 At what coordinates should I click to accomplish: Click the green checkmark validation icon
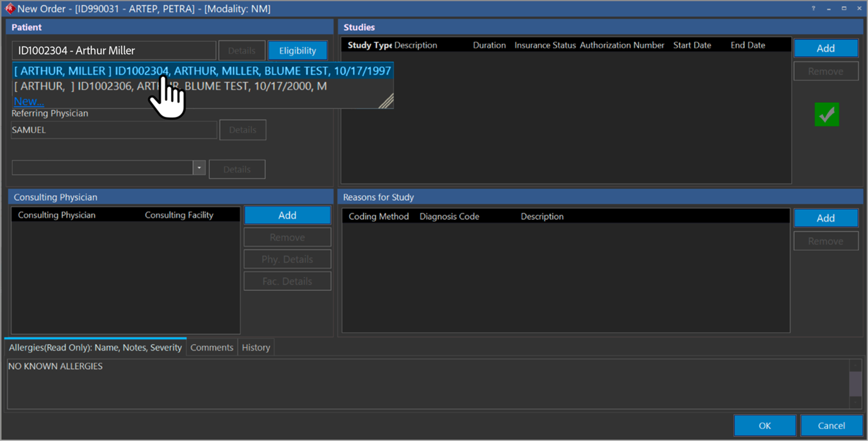point(826,115)
